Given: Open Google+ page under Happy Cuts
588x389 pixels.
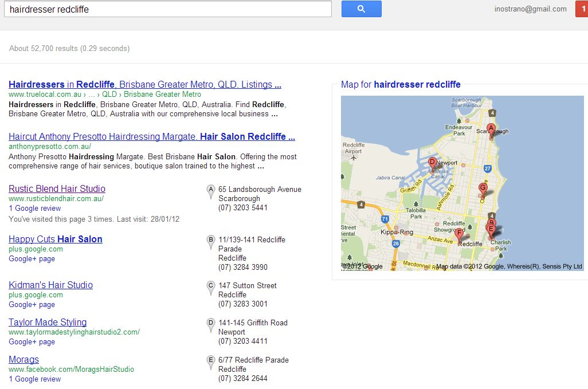Looking at the screenshot, I should (32, 258).
